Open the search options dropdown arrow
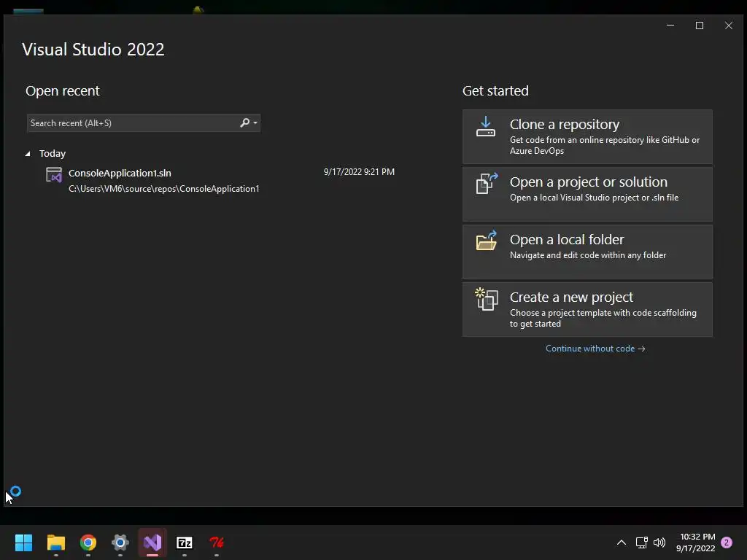This screenshot has width=747, height=560. 255,122
